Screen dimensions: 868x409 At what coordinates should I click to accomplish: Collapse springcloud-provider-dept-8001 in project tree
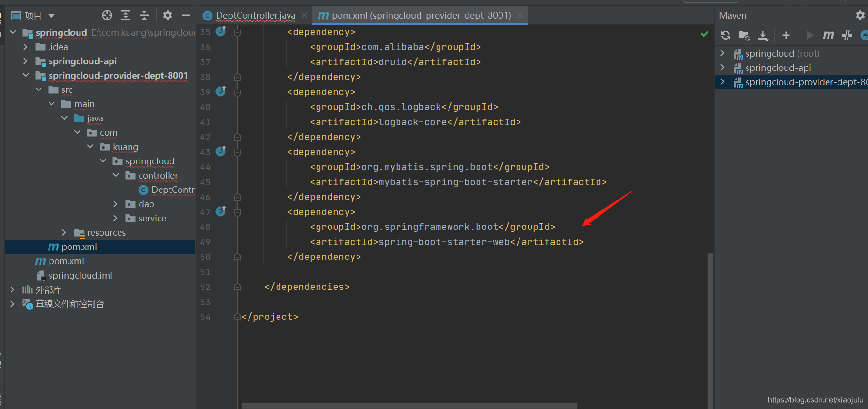[x=26, y=75]
